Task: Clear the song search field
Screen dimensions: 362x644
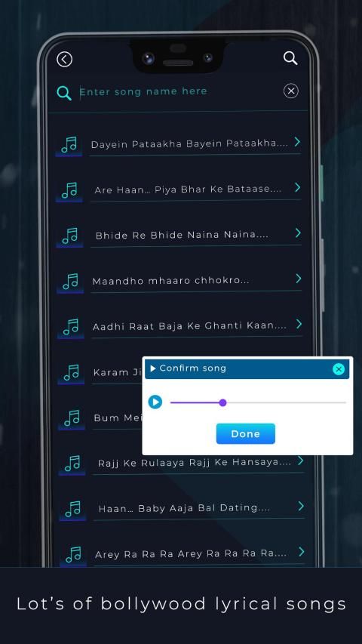Action: click(291, 91)
